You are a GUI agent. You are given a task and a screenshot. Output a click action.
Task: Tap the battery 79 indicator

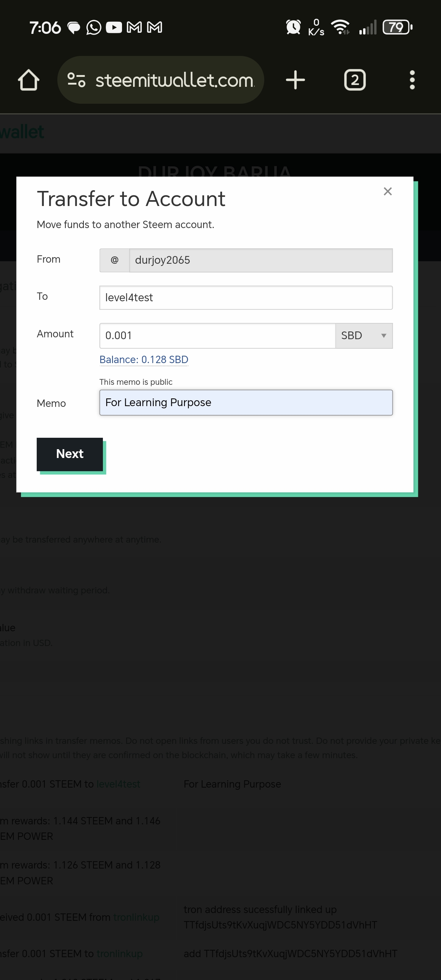click(397, 27)
